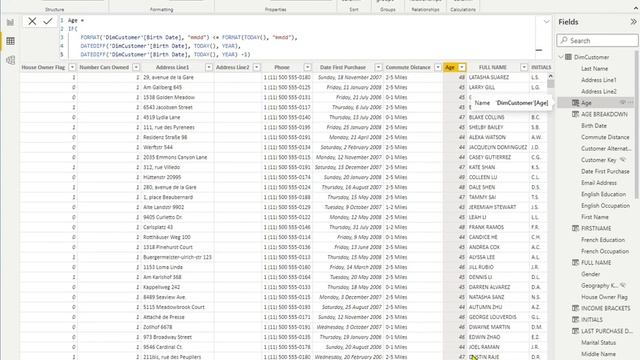640x360 pixels.
Task: Click the Sort ribbon group label
Action: [354, 9]
